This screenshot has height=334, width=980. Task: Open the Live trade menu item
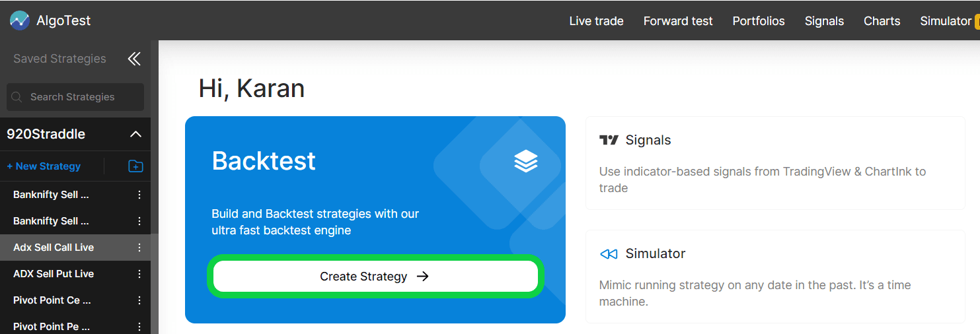pos(596,21)
